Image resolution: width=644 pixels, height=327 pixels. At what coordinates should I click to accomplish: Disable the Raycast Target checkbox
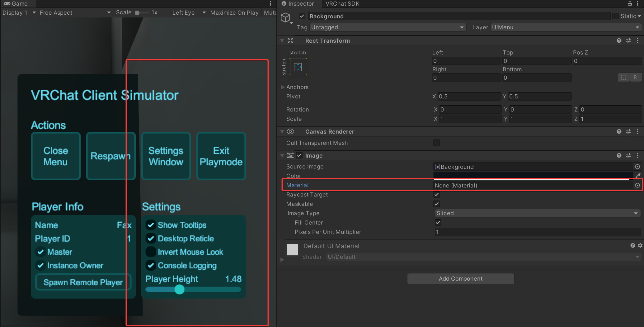436,195
